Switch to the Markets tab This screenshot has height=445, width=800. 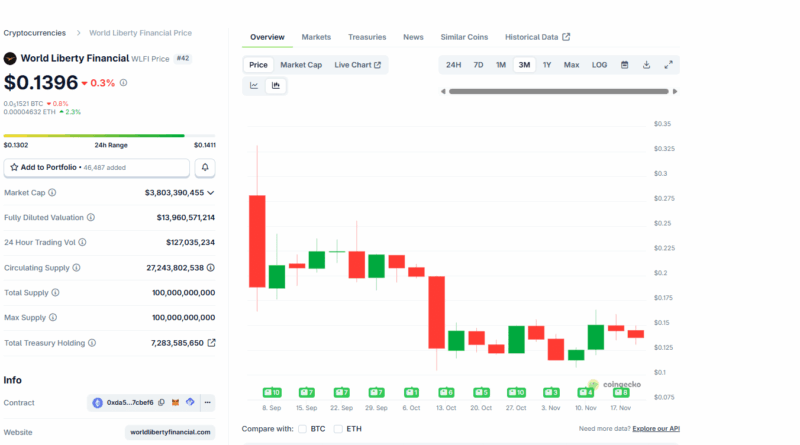tap(316, 37)
